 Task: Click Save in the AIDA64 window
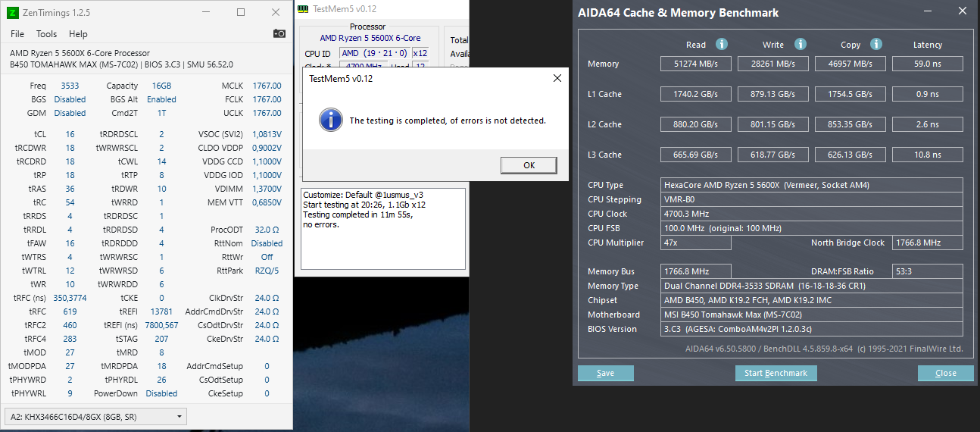pyautogui.click(x=605, y=373)
